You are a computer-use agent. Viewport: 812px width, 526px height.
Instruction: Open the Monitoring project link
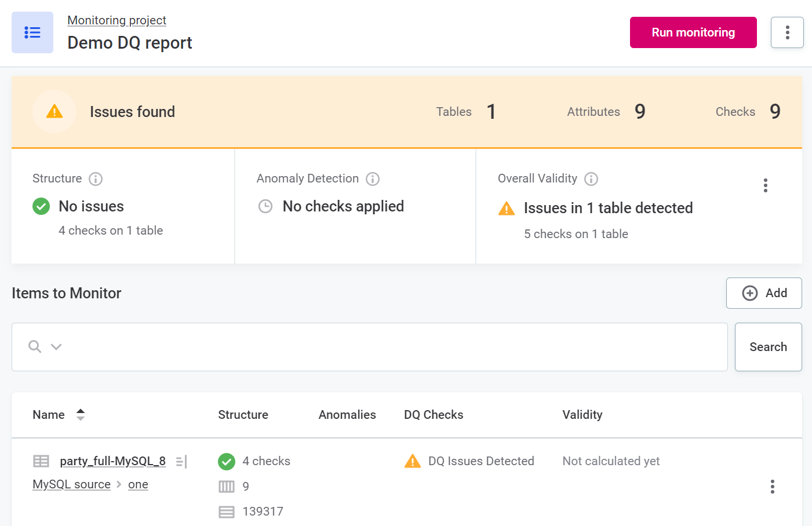[116, 20]
